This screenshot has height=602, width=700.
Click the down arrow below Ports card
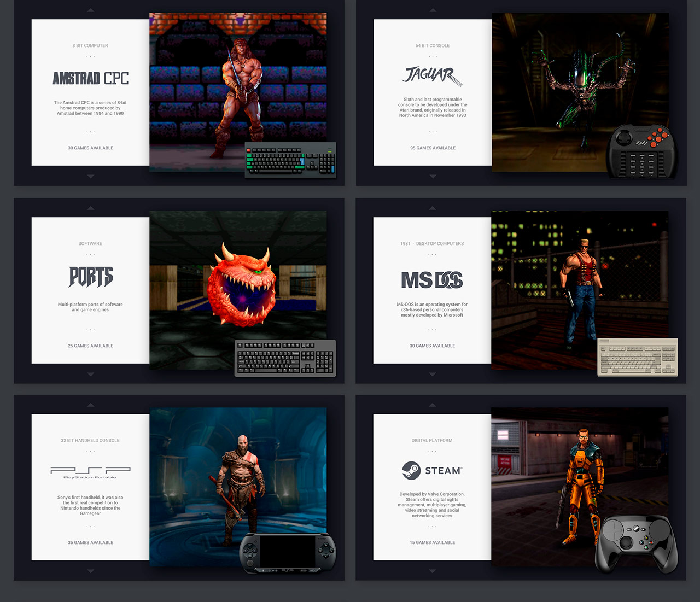click(91, 374)
